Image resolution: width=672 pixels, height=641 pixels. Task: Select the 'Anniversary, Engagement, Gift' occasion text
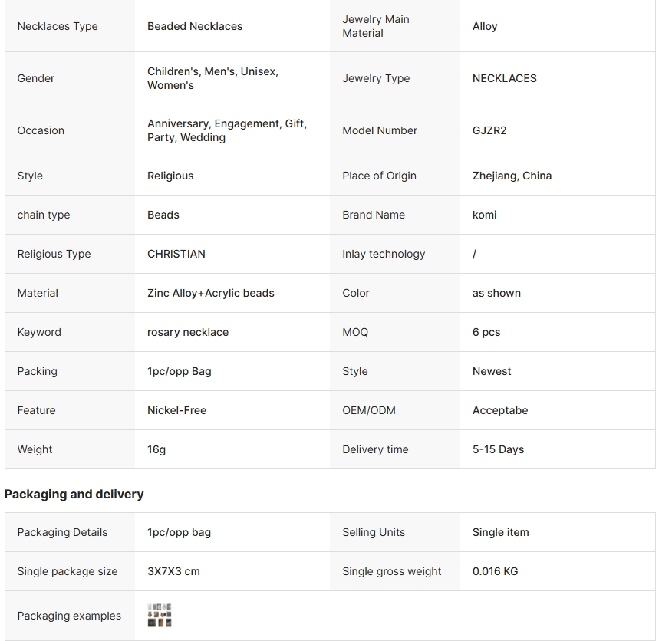(x=227, y=123)
